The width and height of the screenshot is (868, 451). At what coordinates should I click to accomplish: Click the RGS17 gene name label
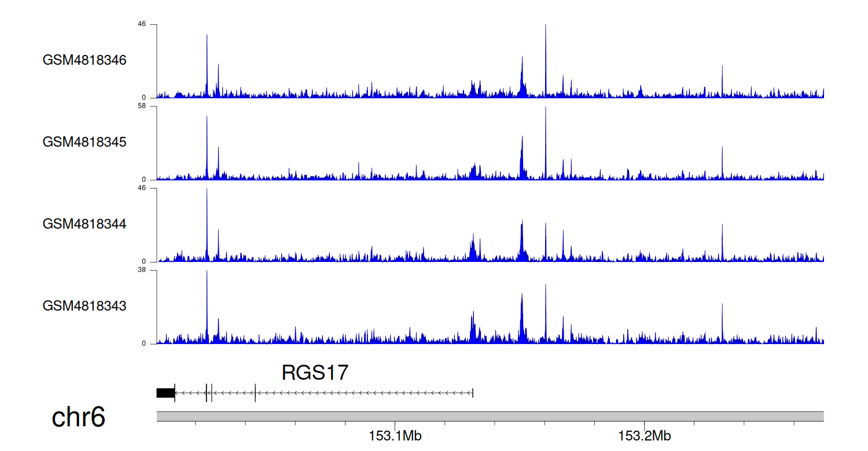315,373
